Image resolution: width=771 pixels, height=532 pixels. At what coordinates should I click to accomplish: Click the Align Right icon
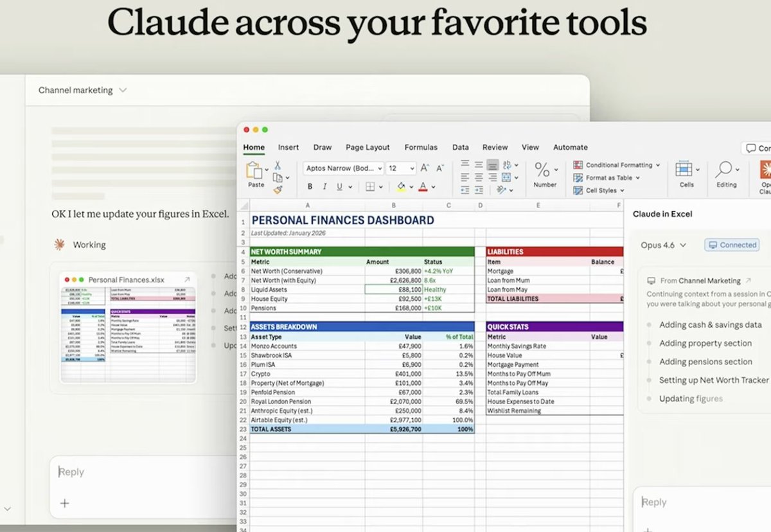pyautogui.click(x=492, y=177)
